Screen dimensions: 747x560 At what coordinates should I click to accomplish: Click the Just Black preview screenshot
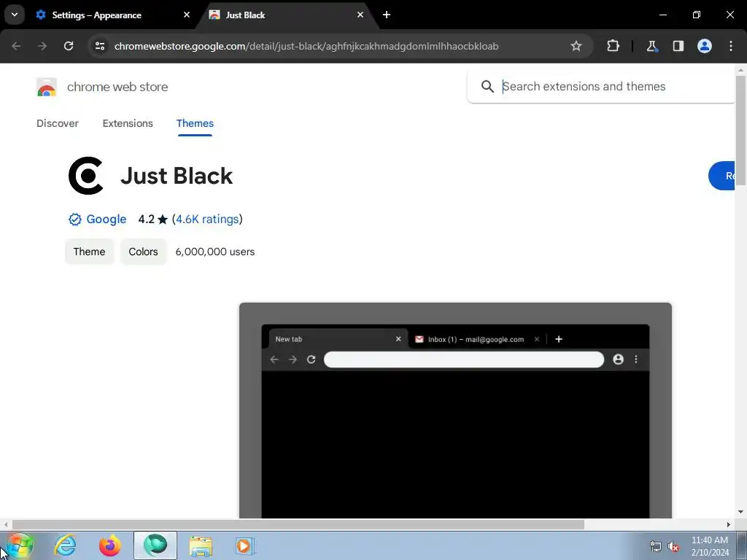coord(455,410)
